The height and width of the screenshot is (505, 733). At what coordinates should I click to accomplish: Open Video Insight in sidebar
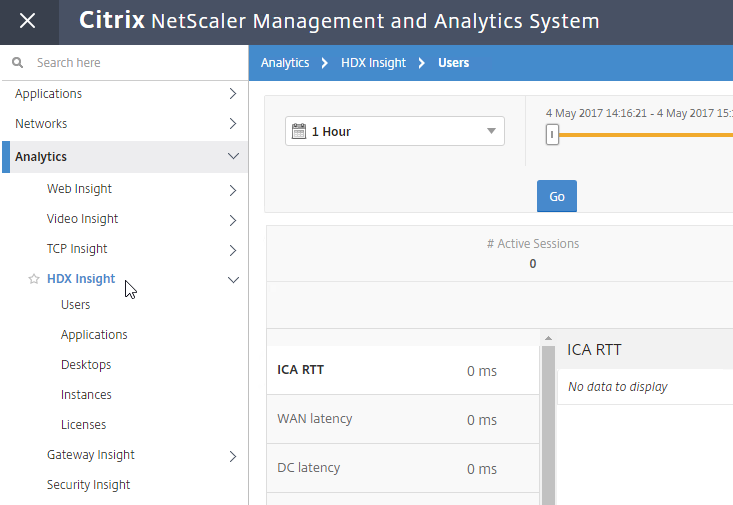82,219
